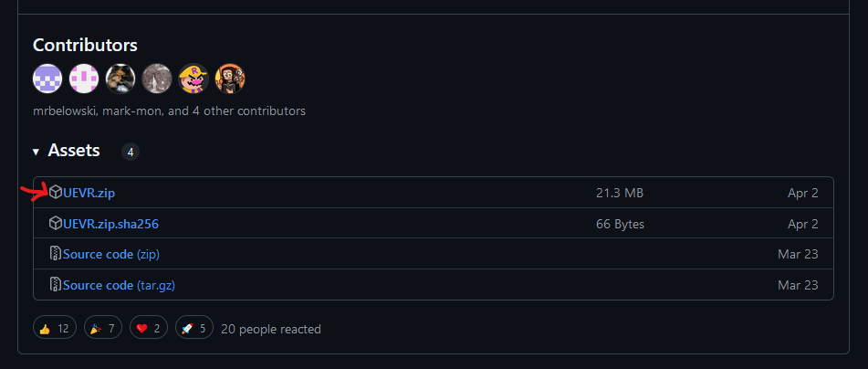Open the first contributor's avatar
Screen dimensions: 868x369
[x=47, y=79]
